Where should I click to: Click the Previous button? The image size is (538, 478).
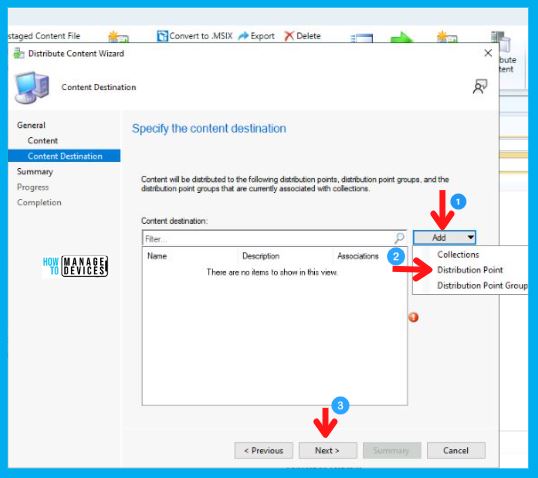[264, 451]
